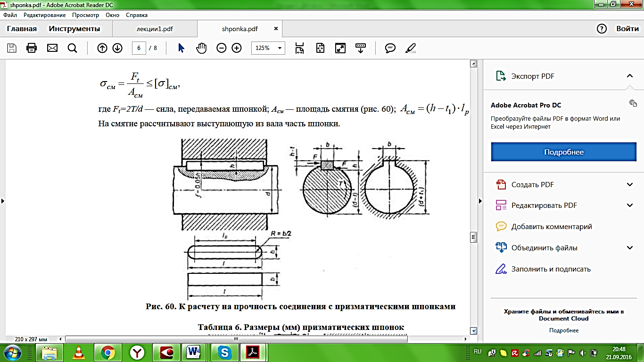Click the page number input field
The image size is (644, 362).
pyautogui.click(x=139, y=48)
